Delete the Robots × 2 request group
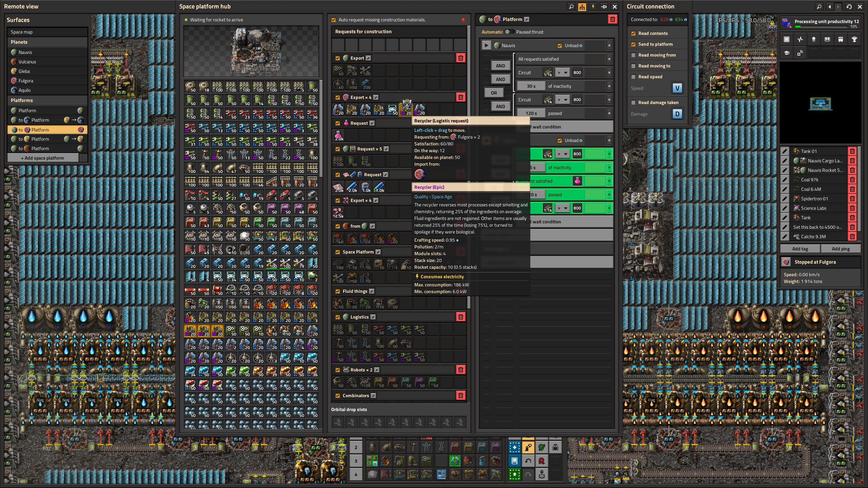Viewport: 868px width, 488px height. point(460,370)
